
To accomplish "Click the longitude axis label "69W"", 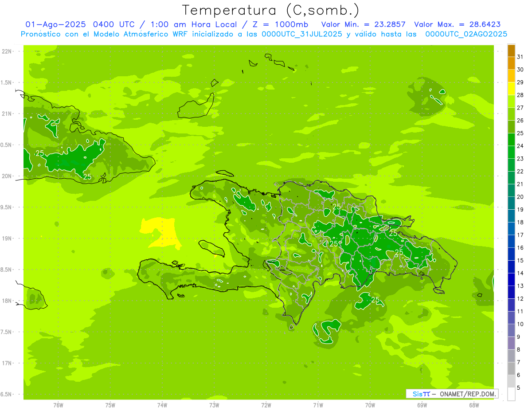I will (422, 405).
